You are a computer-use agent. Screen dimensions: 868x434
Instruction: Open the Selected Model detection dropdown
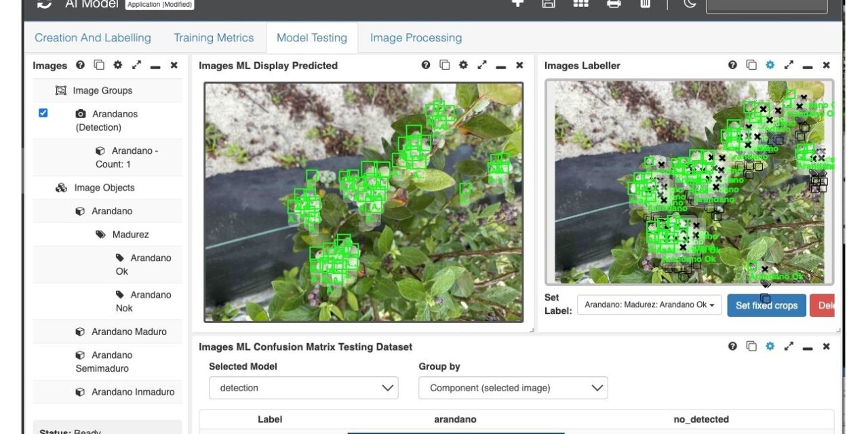(x=303, y=388)
